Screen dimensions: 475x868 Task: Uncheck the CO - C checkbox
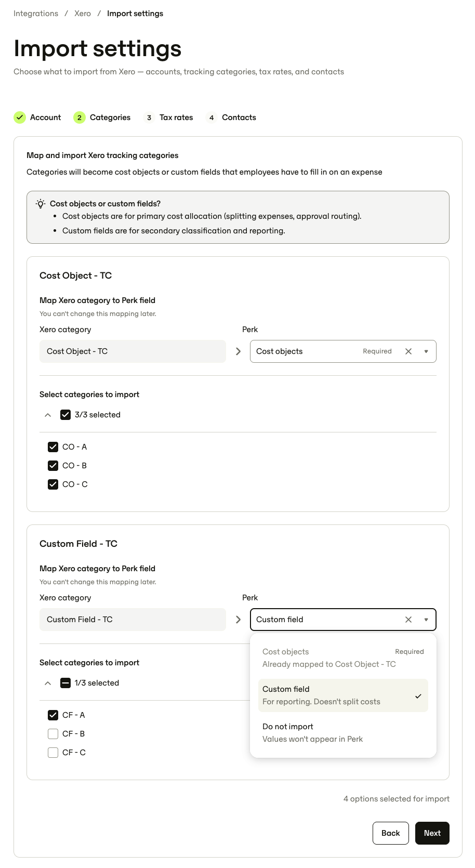pyautogui.click(x=53, y=484)
